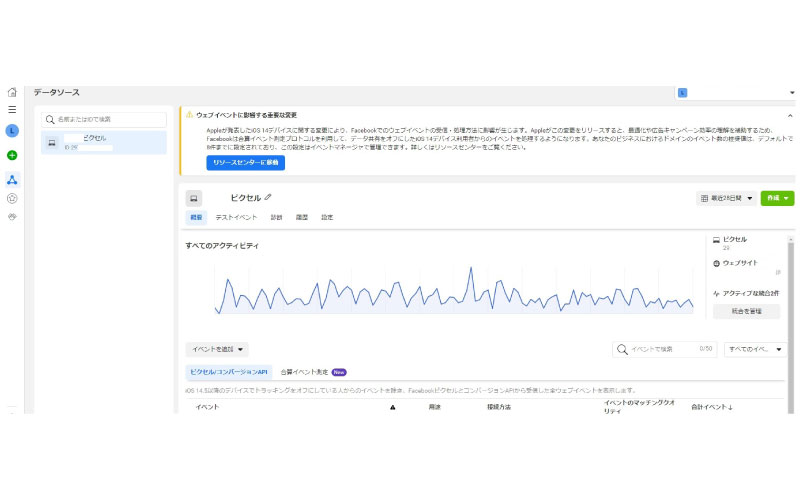Click the calendar icon in date range selector
Image resolution: width=800 pixels, height=500 pixels.
[x=704, y=198]
